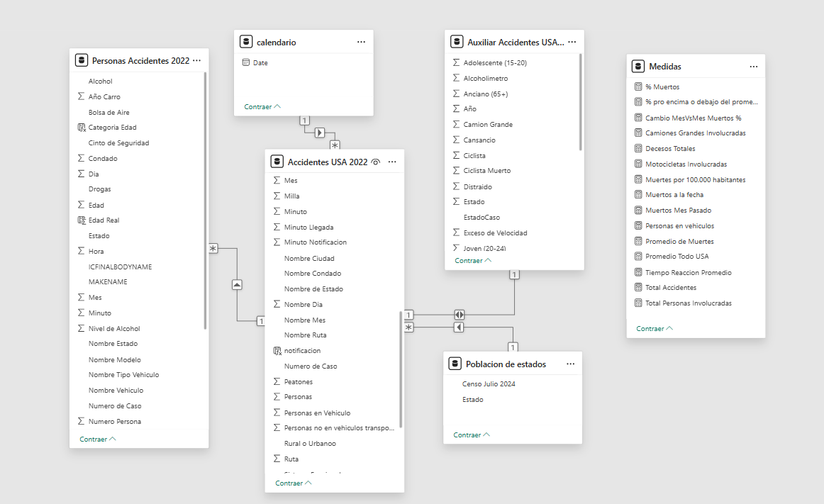Click the Auxiliar Accidentes table scrollbar
The height and width of the screenshot is (504, 824).
tap(581, 103)
